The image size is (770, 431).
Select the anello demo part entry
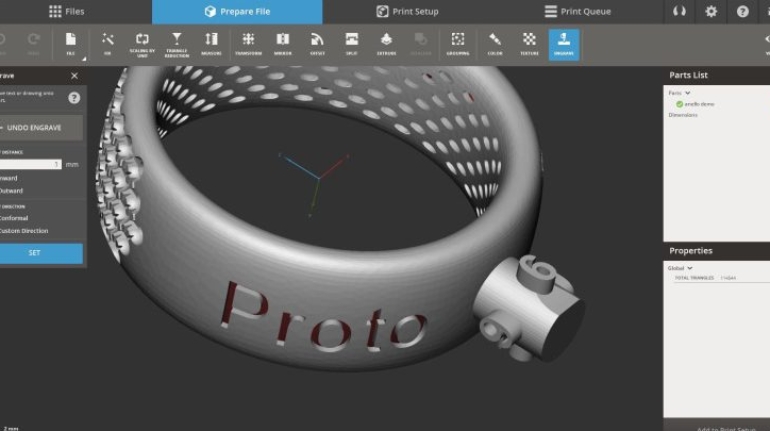pos(699,104)
